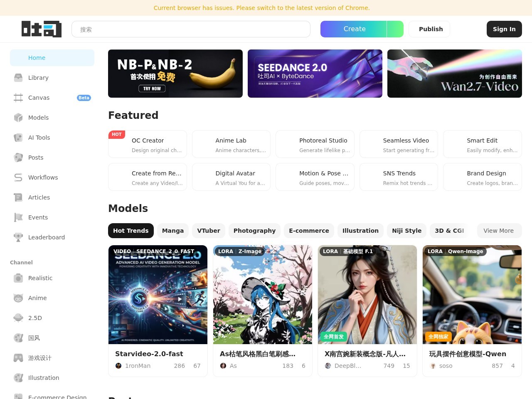Expand the Create button dropdown segment
The height and width of the screenshot is (399, 532).
tap(395, 29)
